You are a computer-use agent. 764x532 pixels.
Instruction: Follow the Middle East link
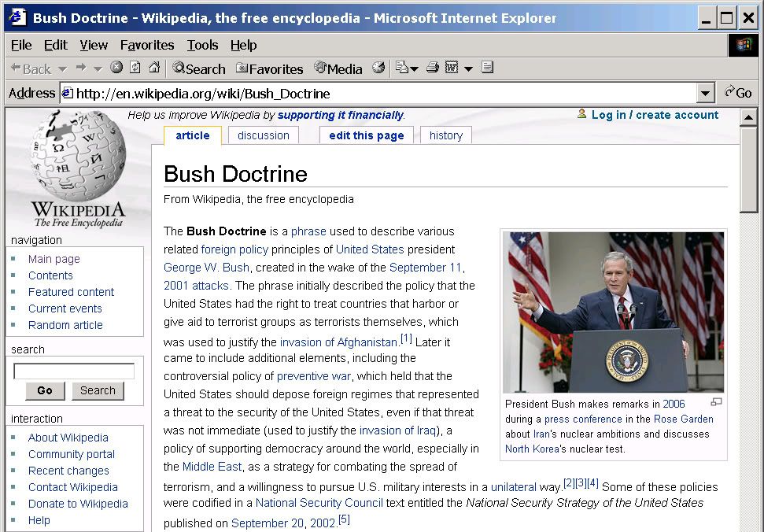click(x=212, y=467)
